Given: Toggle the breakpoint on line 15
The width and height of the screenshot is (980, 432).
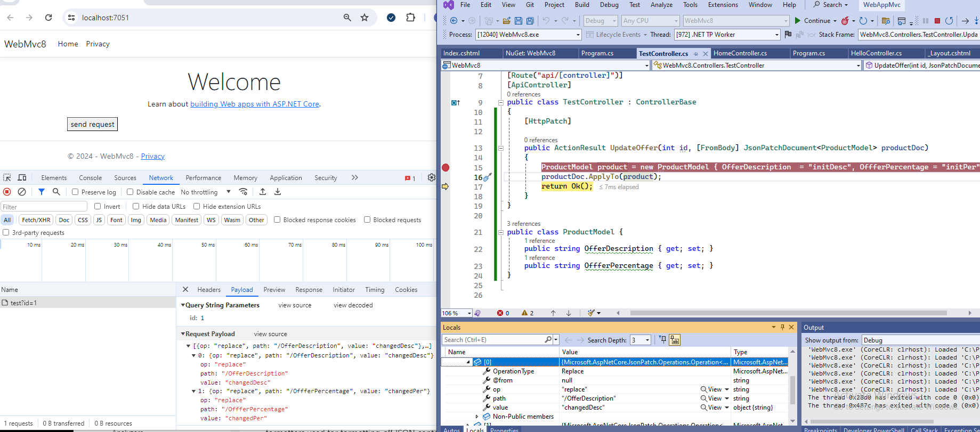Looking at the screenshot, I should tap(446, 167).
